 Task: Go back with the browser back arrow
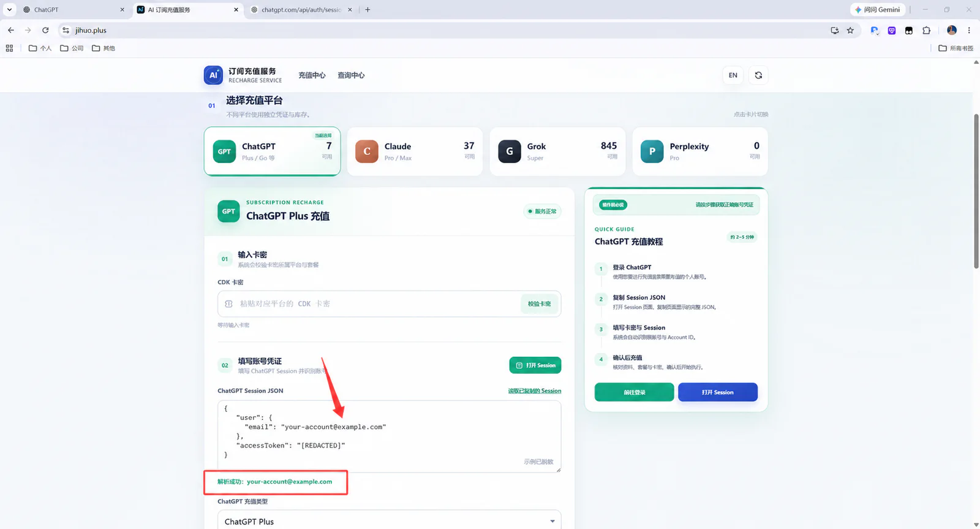(11, 30)
